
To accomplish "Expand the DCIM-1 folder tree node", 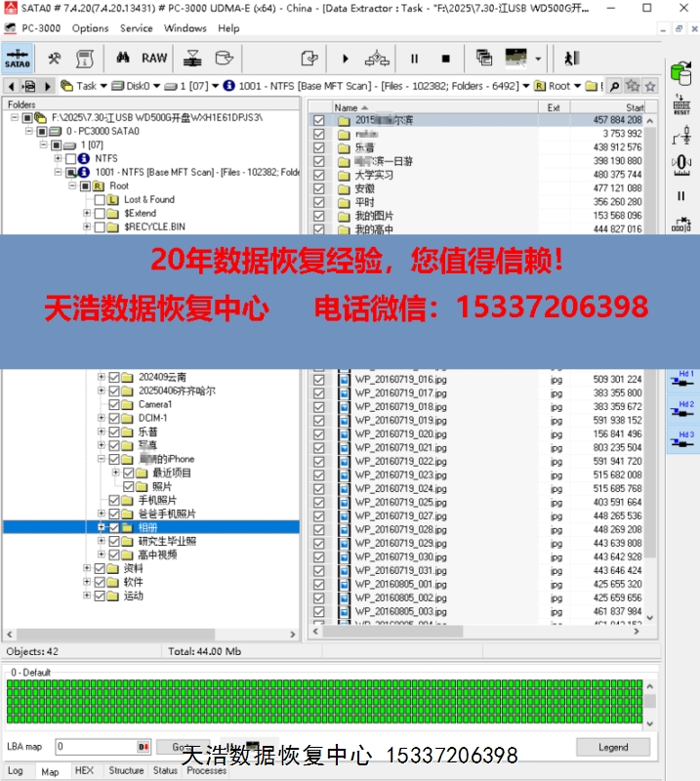I will coord(101,418).
